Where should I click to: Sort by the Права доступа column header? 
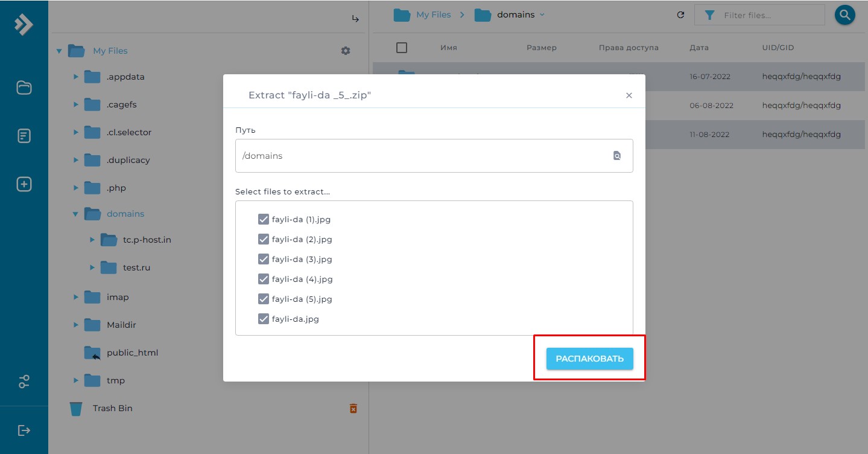pyautogui.click(x=629, y=48)
